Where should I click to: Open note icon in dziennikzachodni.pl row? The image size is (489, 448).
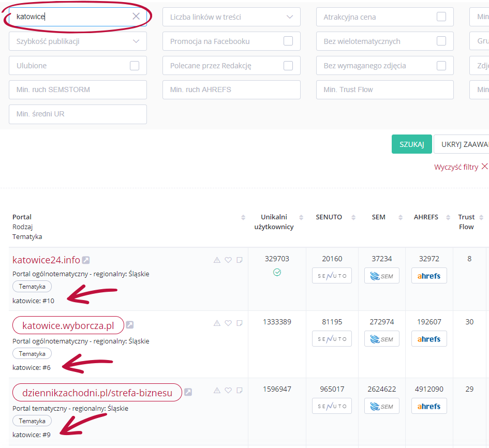(240, 390)
